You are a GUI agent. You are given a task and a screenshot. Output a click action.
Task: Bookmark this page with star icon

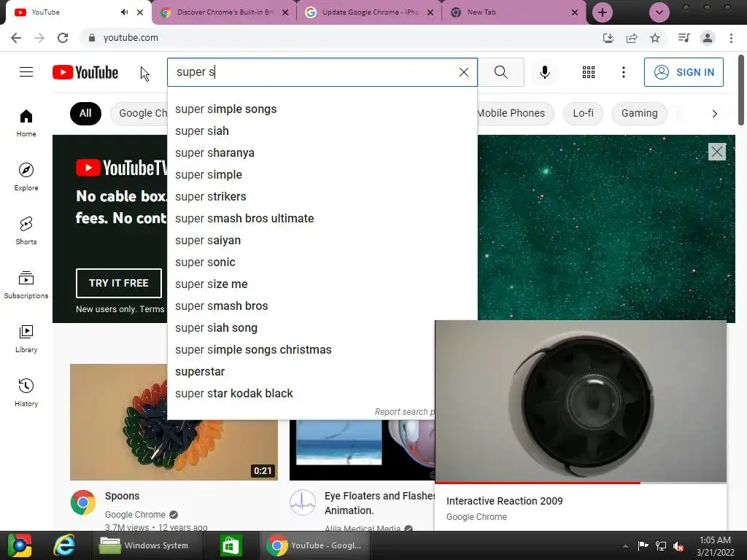tap(655, 38)
